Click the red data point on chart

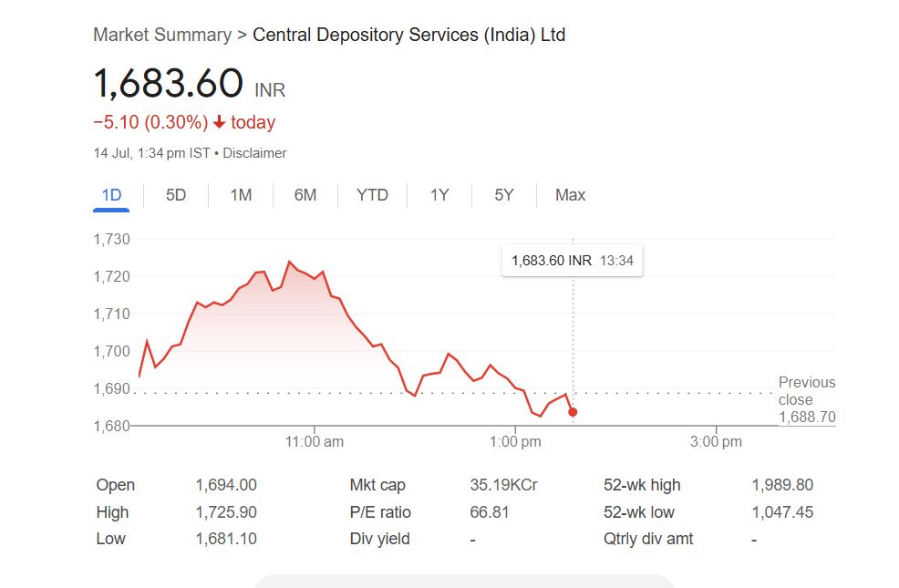pyautogui.click(x=573, y=412)
